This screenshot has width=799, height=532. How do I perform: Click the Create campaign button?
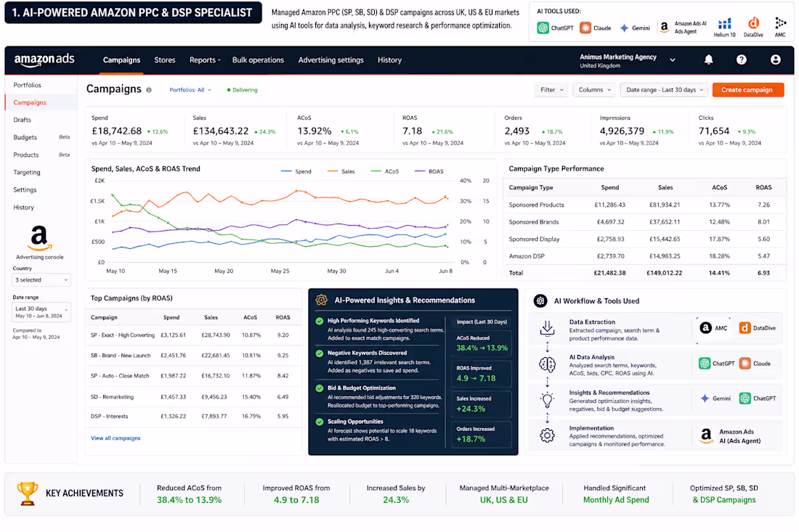pos(747,90)
